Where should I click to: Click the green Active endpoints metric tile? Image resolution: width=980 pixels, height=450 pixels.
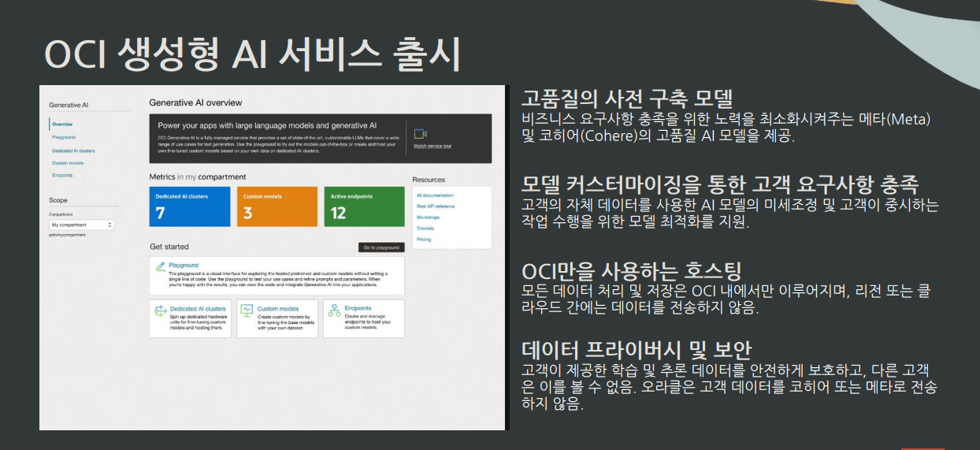364,206
